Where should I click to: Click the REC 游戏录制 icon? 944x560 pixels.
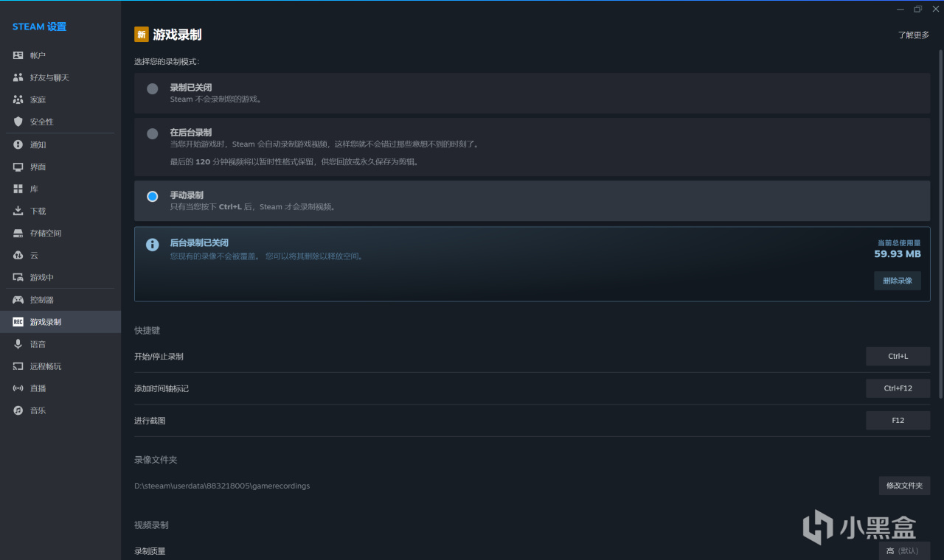18,322
